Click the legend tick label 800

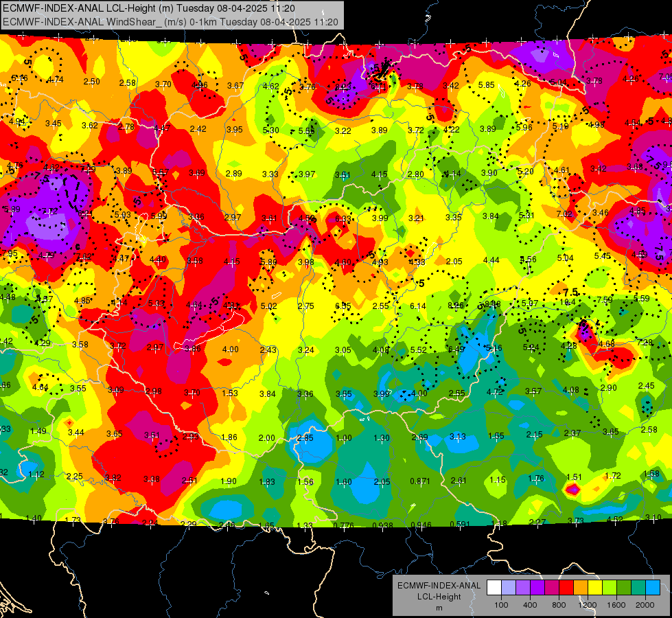pos(559,605)
